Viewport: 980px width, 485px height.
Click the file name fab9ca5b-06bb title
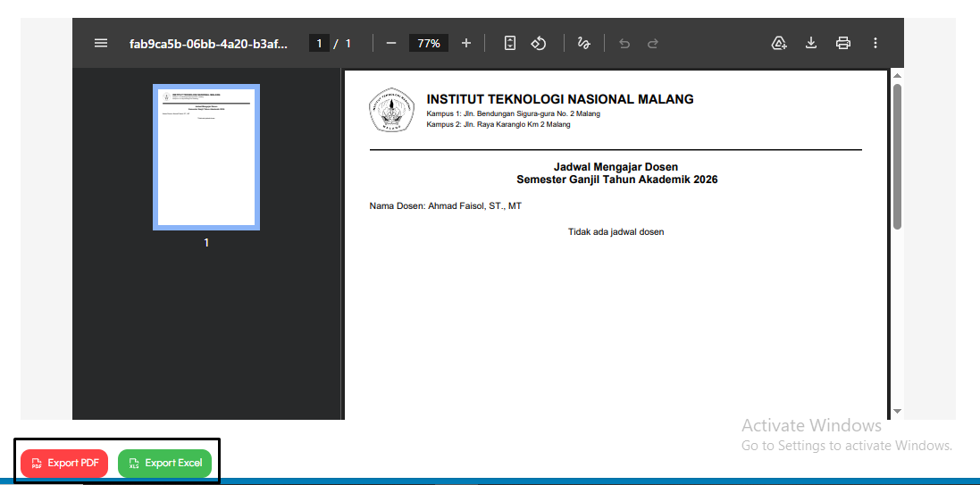coord(209,43)
